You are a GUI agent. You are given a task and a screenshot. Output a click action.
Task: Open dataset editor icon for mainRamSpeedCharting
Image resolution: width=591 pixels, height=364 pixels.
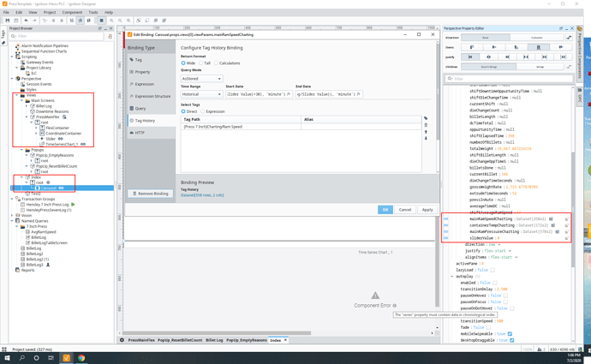coord(551,219)
